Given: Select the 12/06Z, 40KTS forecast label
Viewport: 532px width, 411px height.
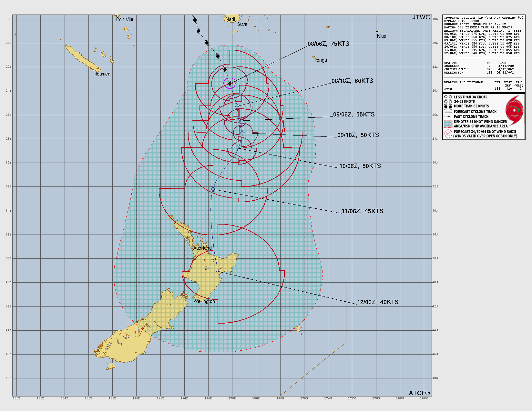Looking at the screenshot, I should (x=378, y=302).
